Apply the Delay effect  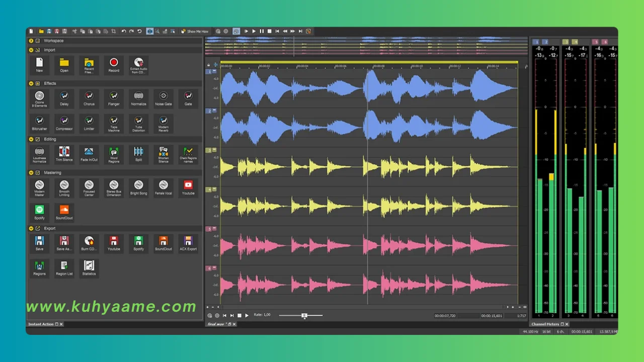click(x=64, y=98)
